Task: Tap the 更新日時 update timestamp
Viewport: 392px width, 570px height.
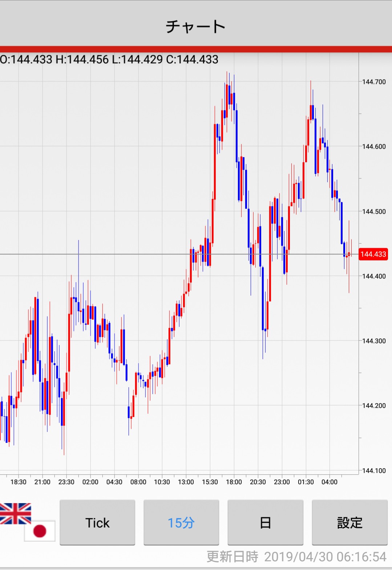Action: (x=296, y=557)
